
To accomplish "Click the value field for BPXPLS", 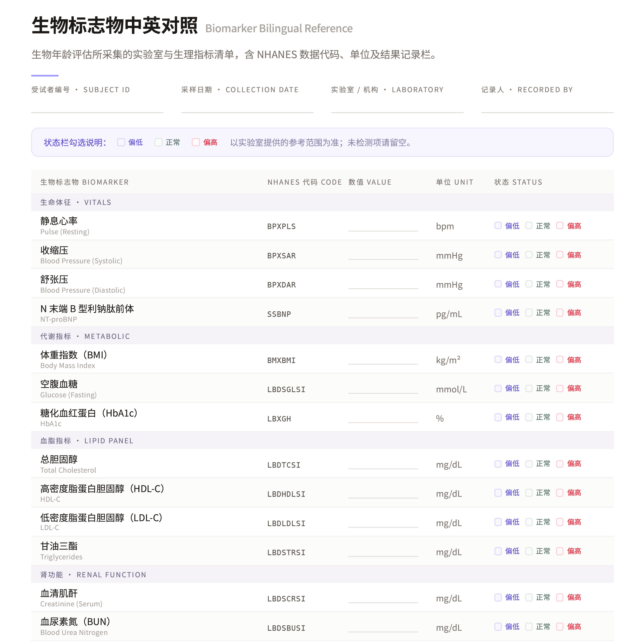I will coord(383,226).
